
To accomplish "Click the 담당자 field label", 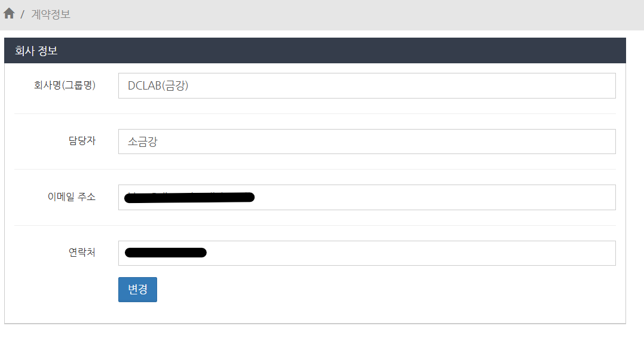I will coord(82,141).
